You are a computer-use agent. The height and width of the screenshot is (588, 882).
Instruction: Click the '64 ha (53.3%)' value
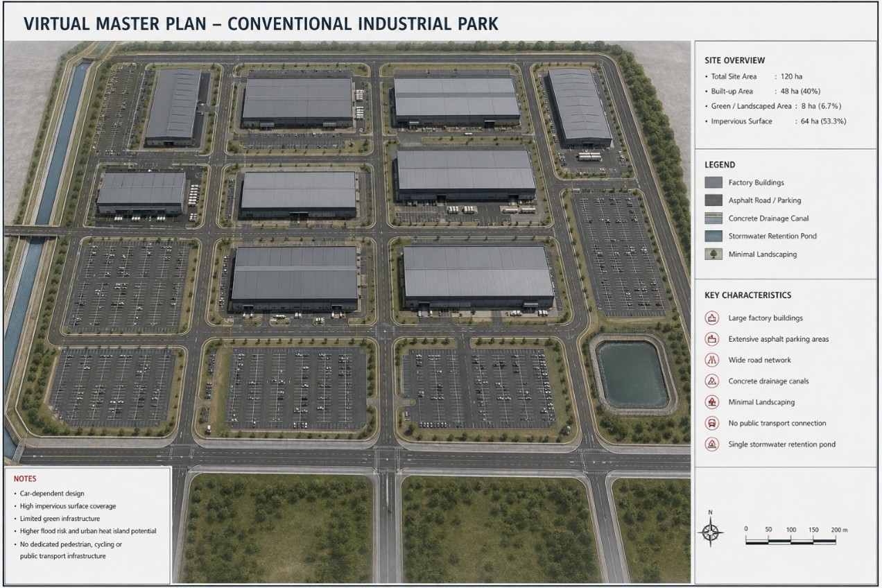pyautogui.click(x=823, y=121)
